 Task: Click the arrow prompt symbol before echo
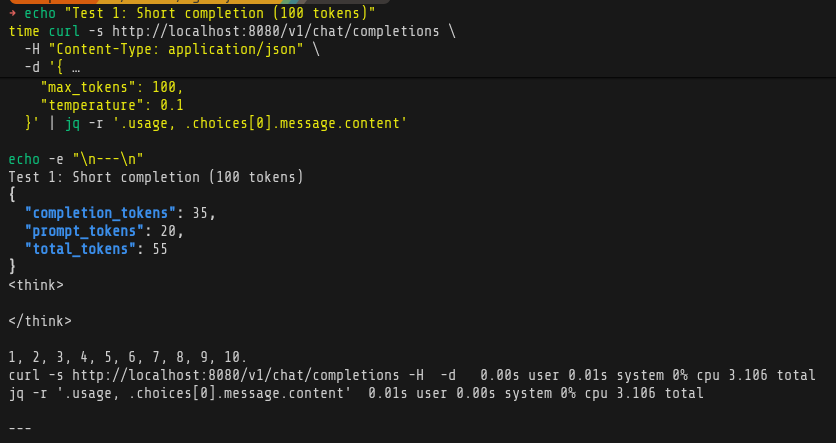(x=12, y=13)
